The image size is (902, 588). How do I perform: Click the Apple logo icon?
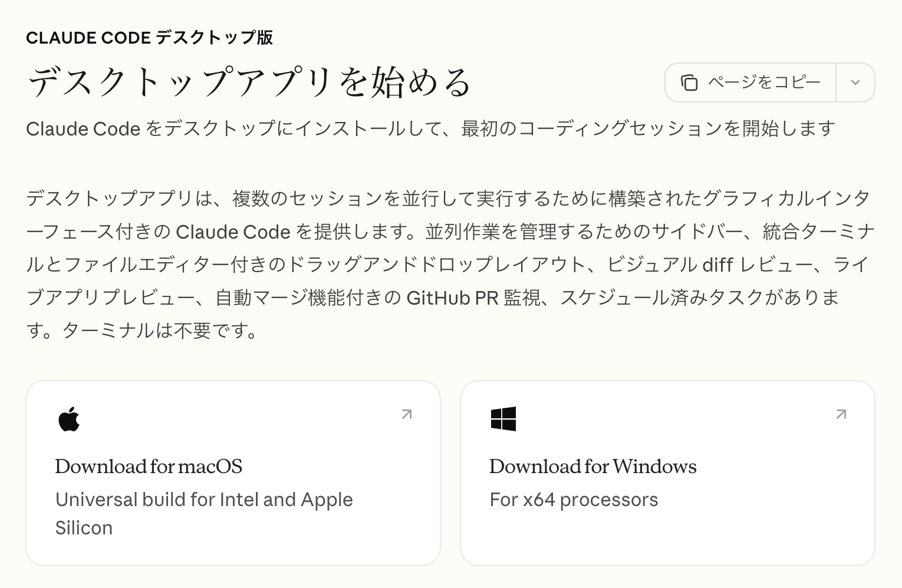click(69, 419)
